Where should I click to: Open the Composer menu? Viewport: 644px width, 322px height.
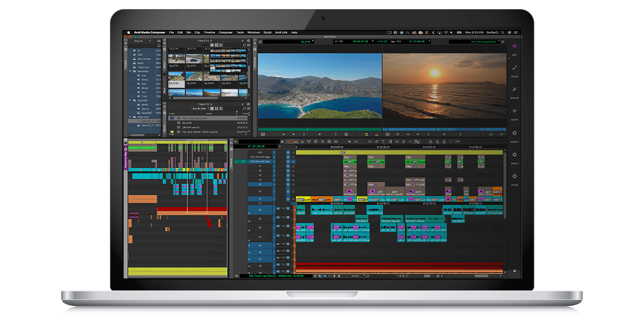(x=225, y=32)
